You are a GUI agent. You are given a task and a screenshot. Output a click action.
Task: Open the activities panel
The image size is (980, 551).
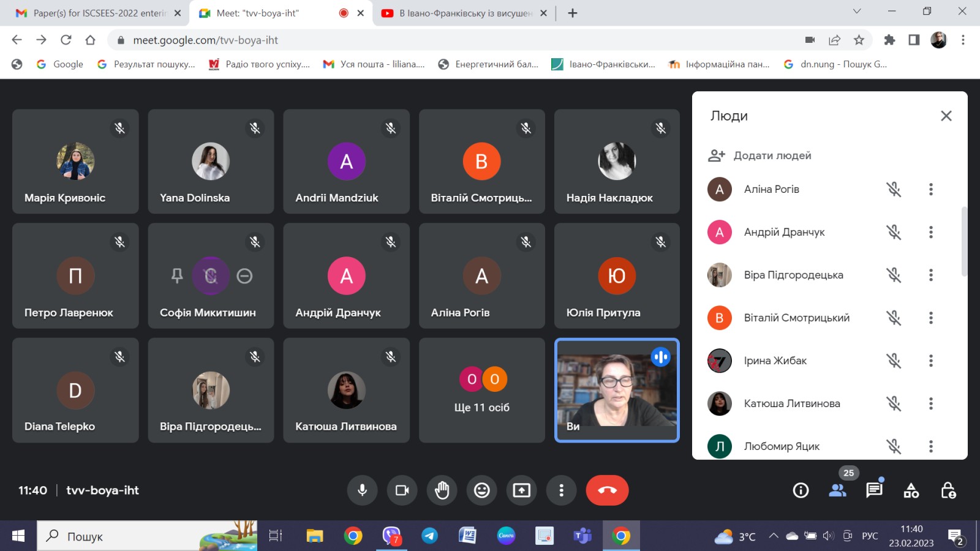click(x=911, y=490)
